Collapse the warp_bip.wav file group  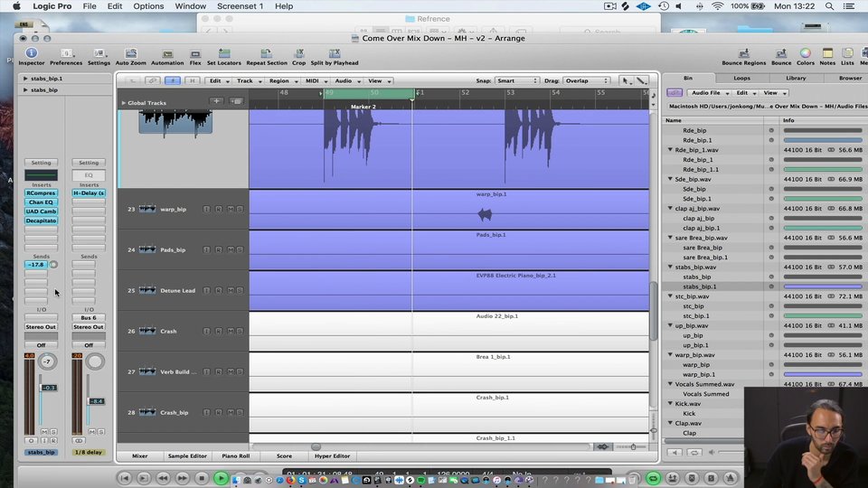pyautogui.click(x=670, y=354)
